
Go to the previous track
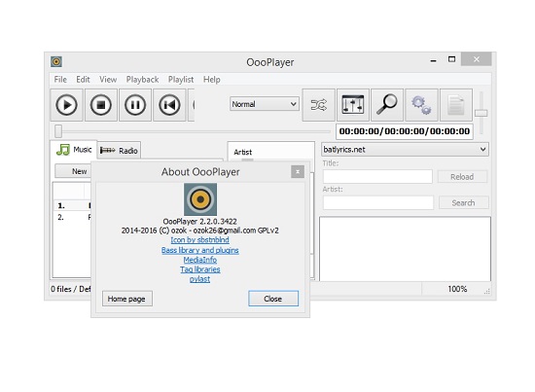pos(169,105)
